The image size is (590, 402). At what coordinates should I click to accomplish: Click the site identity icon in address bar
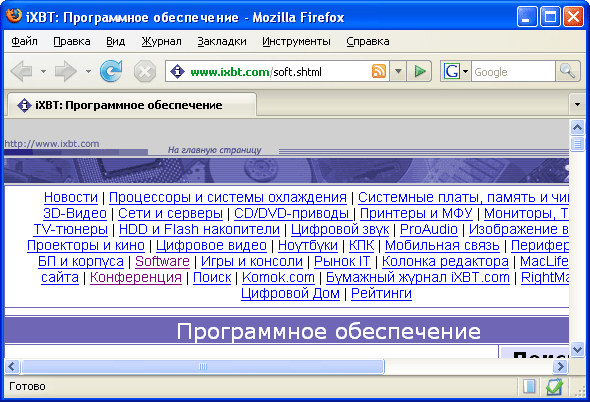click(177, 71)
